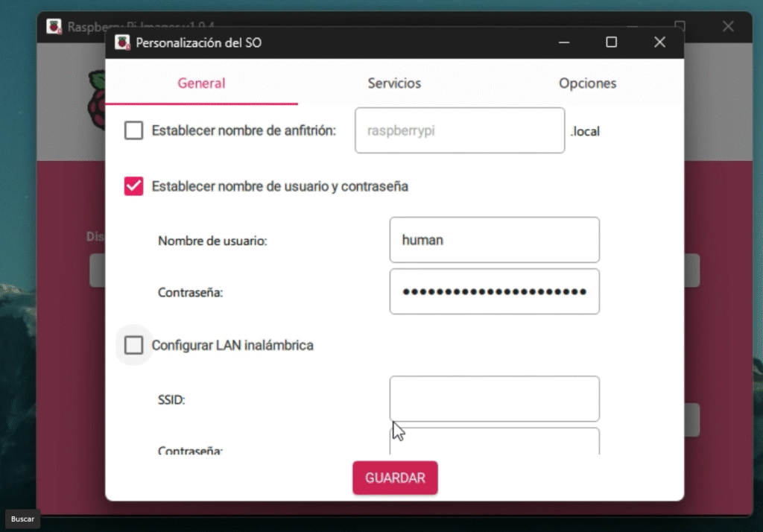Click the Nombre de usuario label
This screenshot has width=763, height=532.
pos(212,241)
